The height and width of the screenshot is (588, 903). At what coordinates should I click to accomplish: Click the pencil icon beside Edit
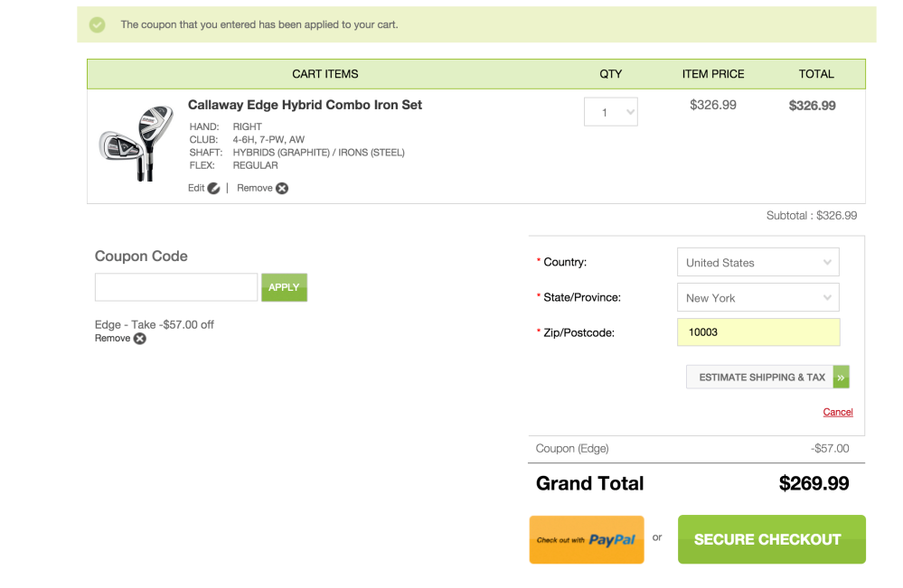(x=213, y=188)
